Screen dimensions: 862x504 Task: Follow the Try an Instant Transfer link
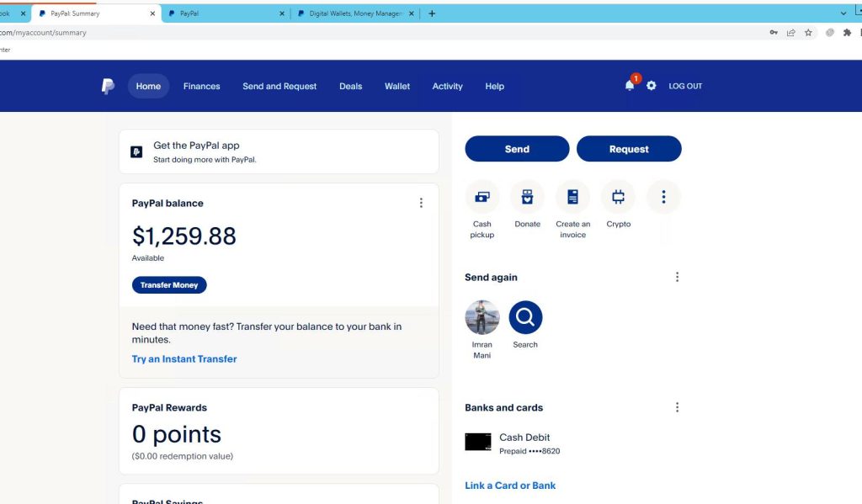184,358
